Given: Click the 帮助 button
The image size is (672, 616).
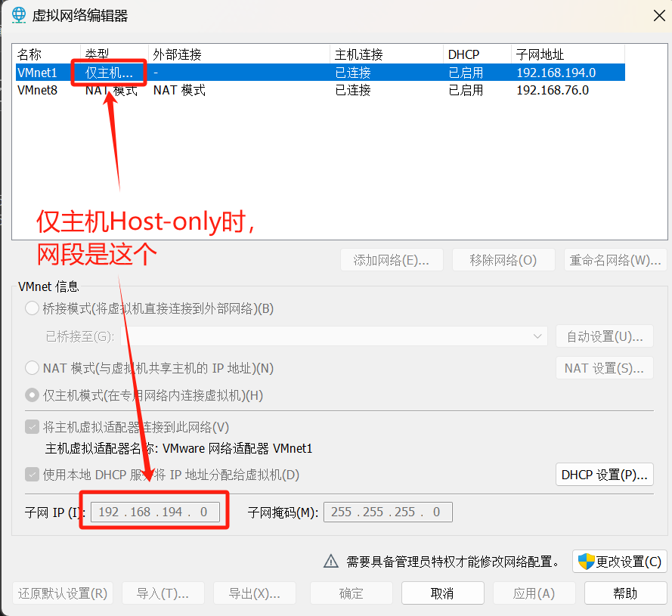Looking at the screenshot, I should (626, 593).
